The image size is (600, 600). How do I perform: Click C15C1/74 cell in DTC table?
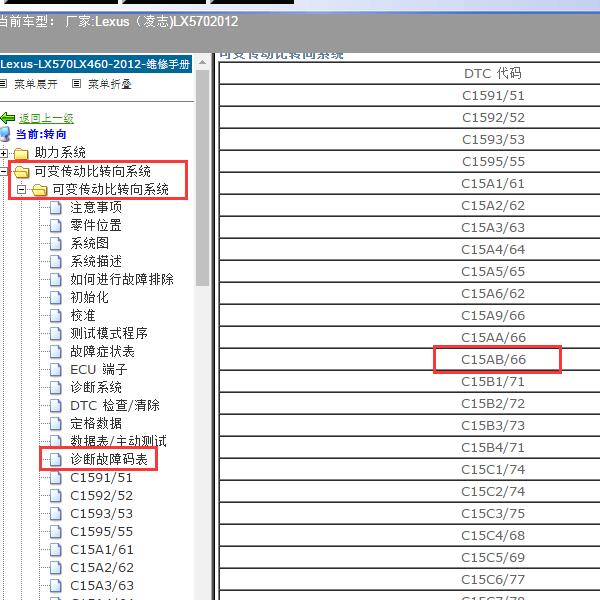(493, 470)
